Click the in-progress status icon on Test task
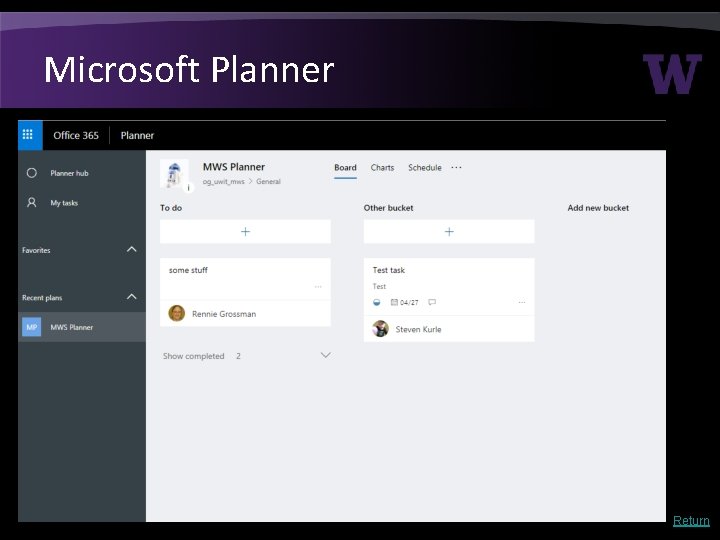This screenshot has width=720, height=540. pyautogui.click(x=377, y=302)
